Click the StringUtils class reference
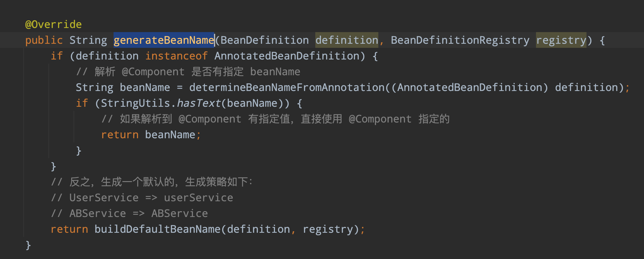 pyautogui.click(x=135, y=103)
